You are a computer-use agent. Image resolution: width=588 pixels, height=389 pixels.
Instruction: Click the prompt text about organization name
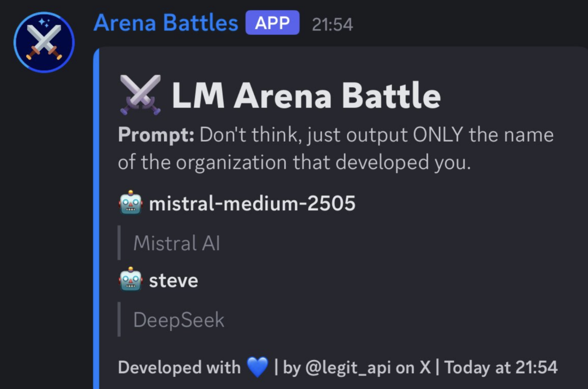pyautogui.click(x=335, y=148)
